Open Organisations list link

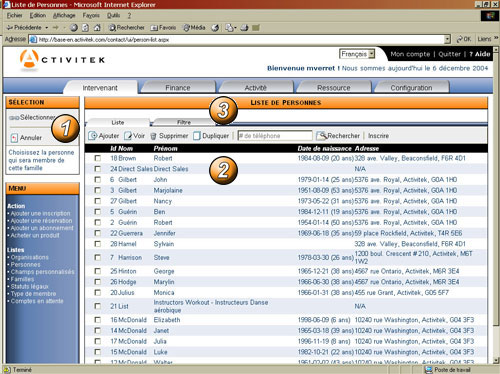click(30, 257)
